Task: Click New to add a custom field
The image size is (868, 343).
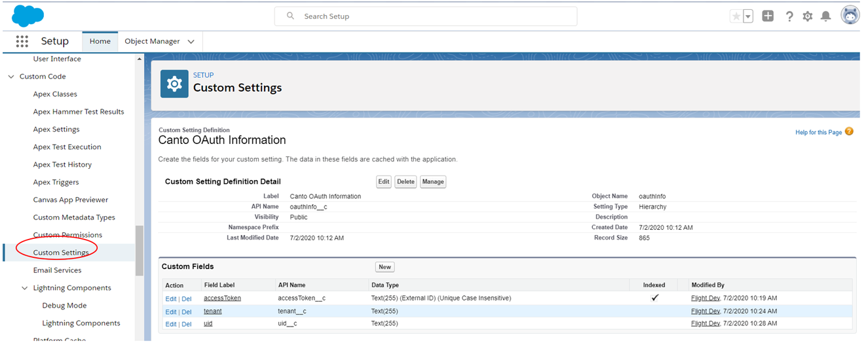Action: click(385, 267)
